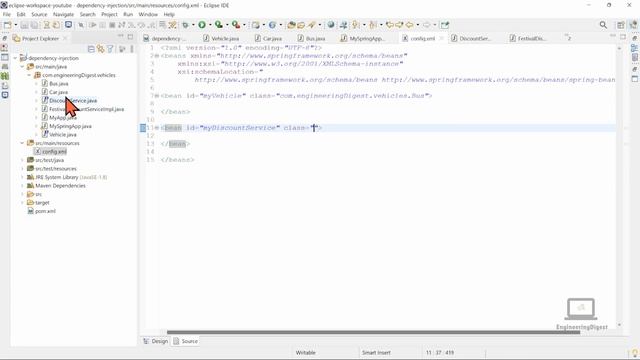Screen dimensions: 640x360
Task: Collapse the src/main/java folder
Action: (x=22, y=67)
